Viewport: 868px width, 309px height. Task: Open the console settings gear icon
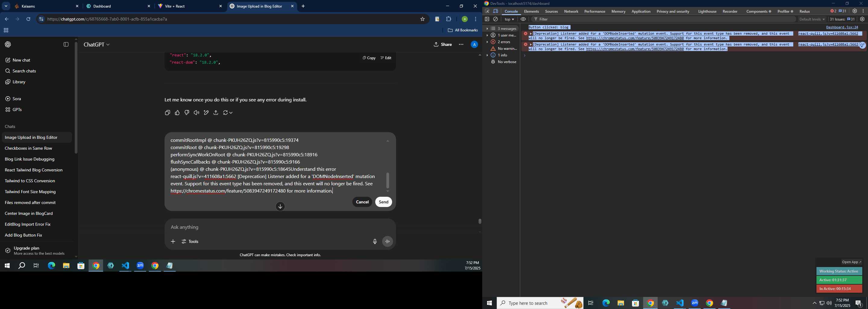coord(862,19)
